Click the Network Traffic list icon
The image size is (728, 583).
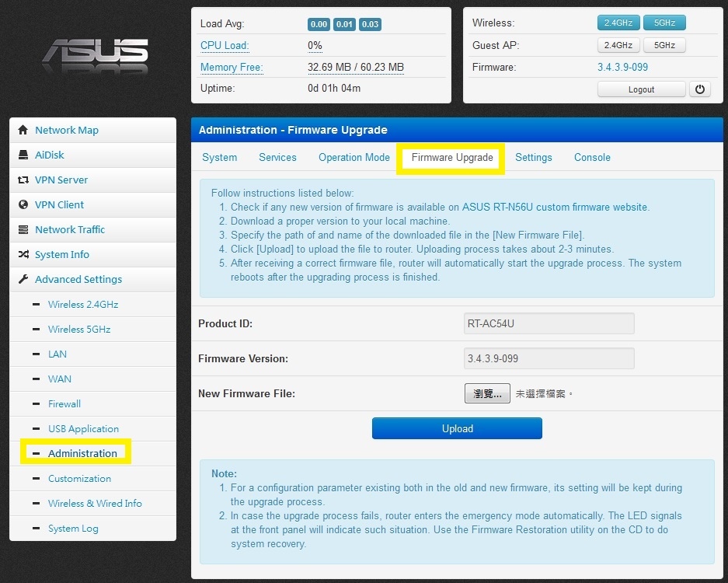[23, 229]
